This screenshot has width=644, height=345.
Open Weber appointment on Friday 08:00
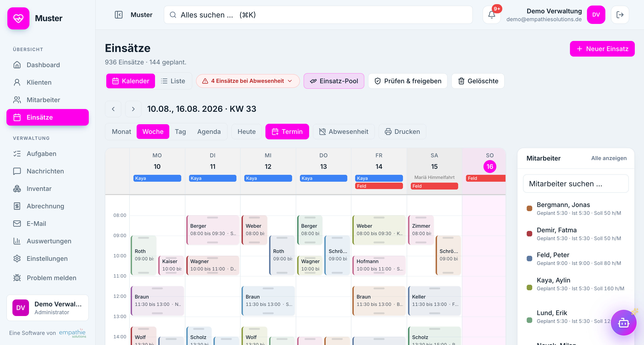coord(379,230)
